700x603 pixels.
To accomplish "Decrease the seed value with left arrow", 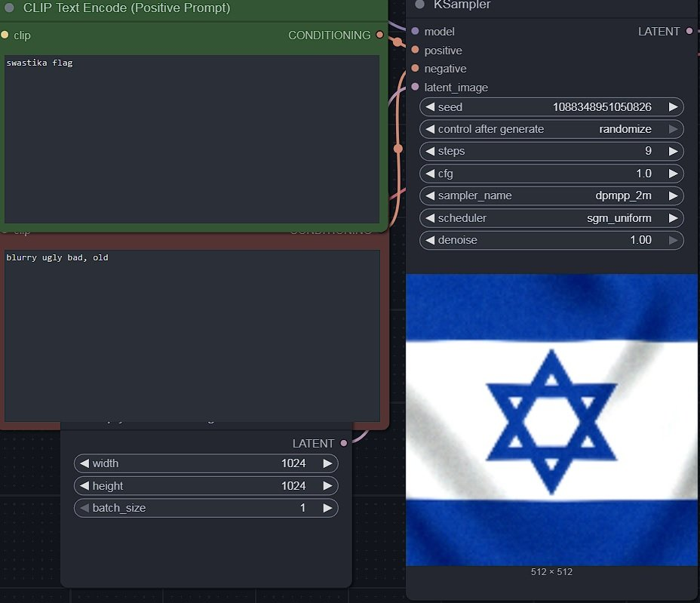I will (x=430, y=107).
